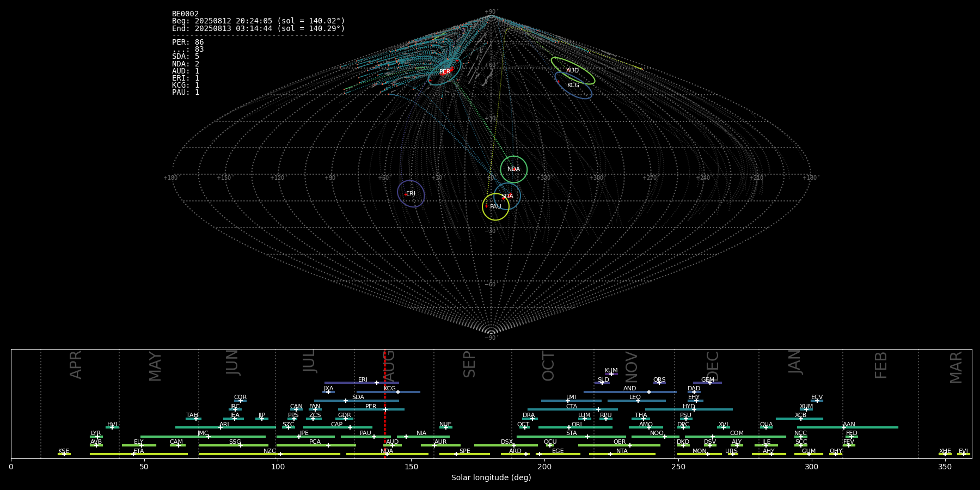
Task: Select the AUD radiant ellipse on sky map
Action: [573, 71]
